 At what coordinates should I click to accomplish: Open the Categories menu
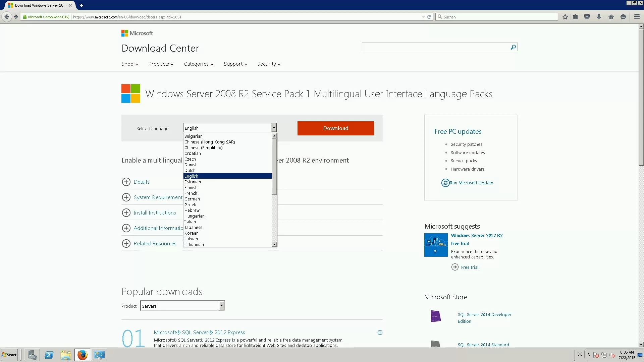coord(198,64)
